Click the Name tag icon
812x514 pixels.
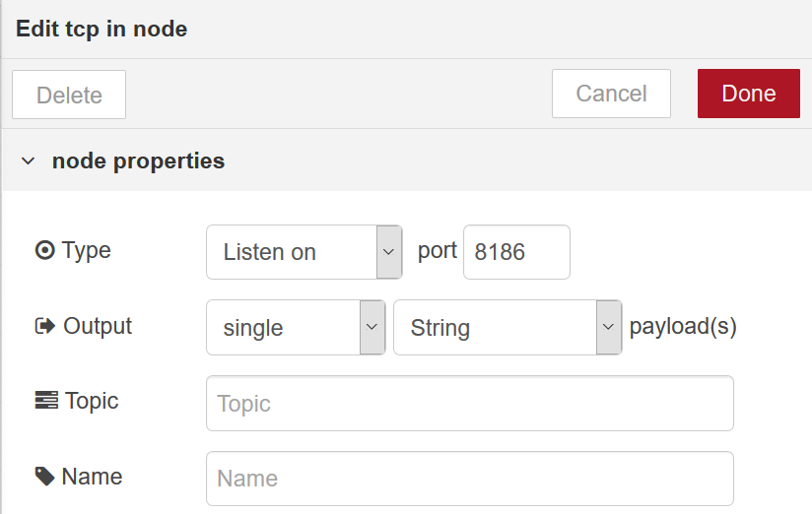pyautogui.click(x=45, y=477)
